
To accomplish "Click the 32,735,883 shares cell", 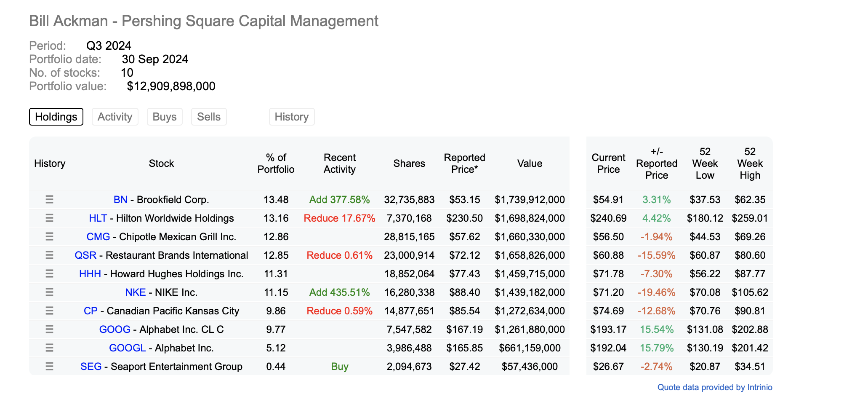I will click(409, 199).
